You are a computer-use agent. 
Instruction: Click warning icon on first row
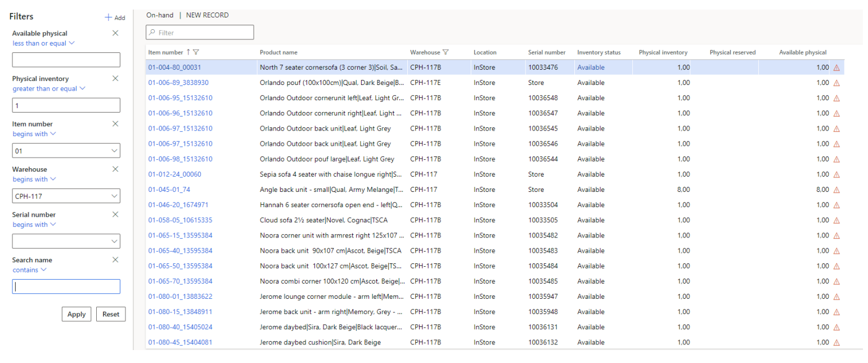click(x=836, y=68)
